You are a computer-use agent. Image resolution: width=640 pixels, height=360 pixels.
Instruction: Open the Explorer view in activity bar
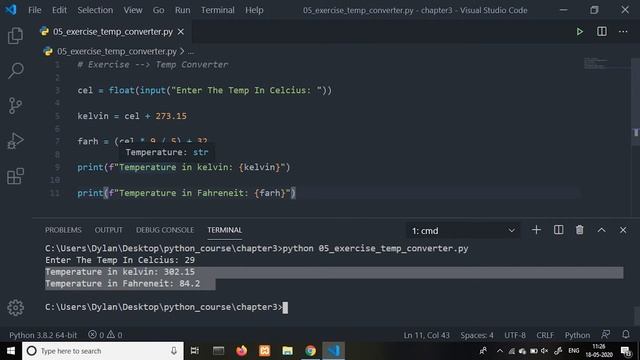pos(16,36)
